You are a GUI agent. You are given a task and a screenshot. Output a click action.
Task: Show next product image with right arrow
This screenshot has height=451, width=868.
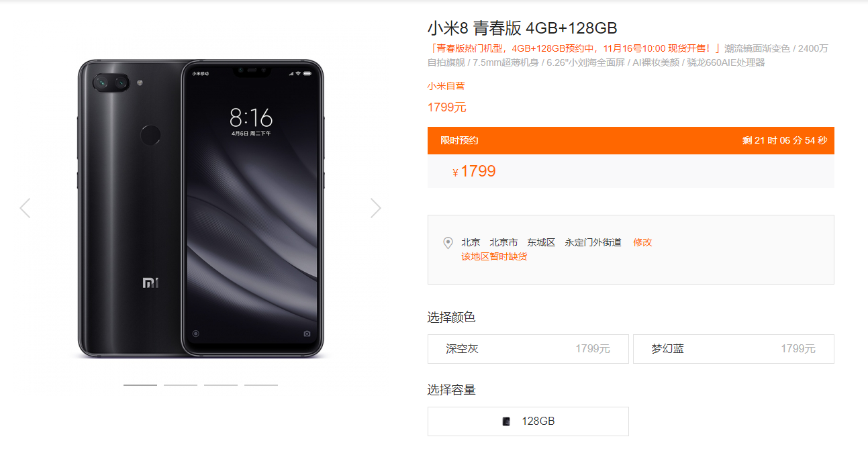376,208
